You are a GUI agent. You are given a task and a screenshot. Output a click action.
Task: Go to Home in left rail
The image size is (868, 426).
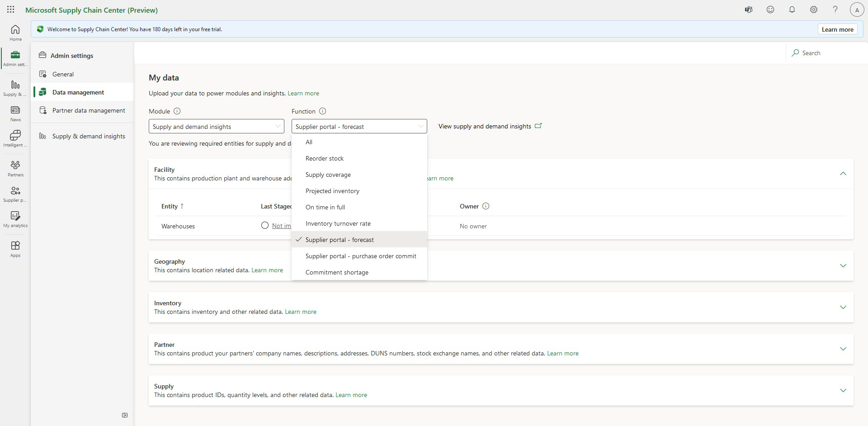click(15, 33)
